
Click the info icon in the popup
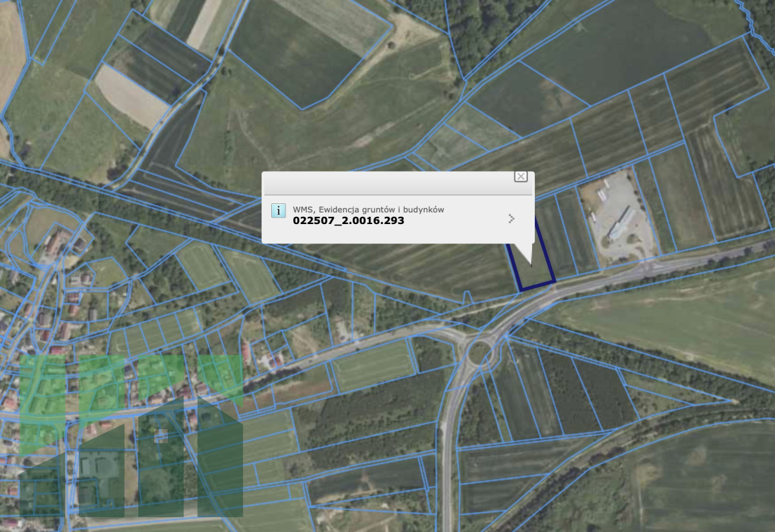click(x=278, y=210)
